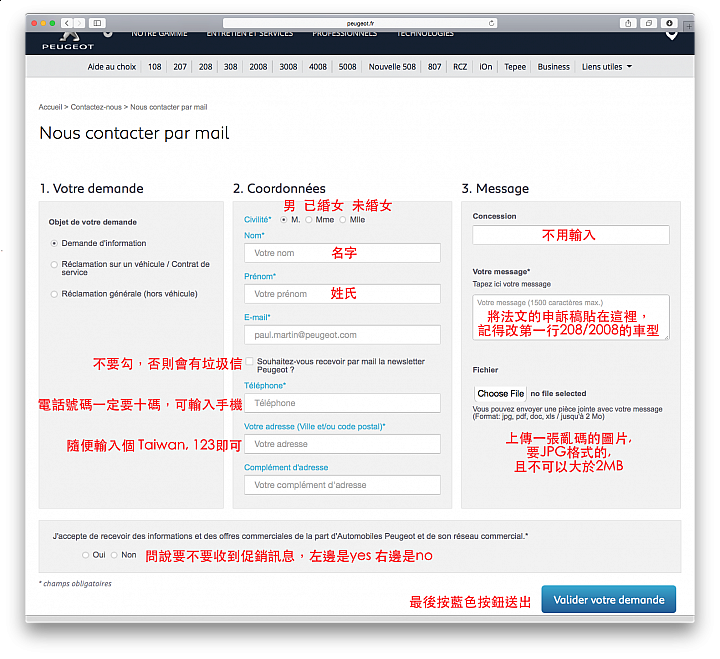Open the iOn model menu item
Viewport: 720px width, 659px height.
tap(486, 67)
